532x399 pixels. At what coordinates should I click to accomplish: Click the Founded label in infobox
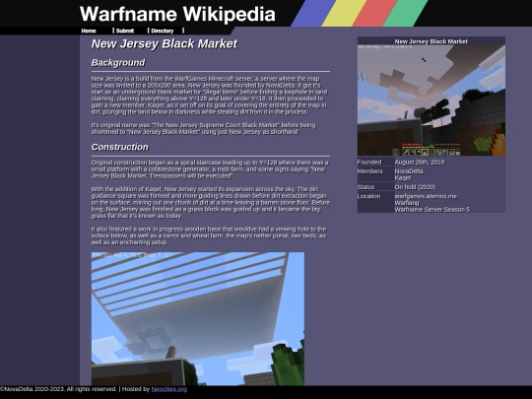point(369,163)
